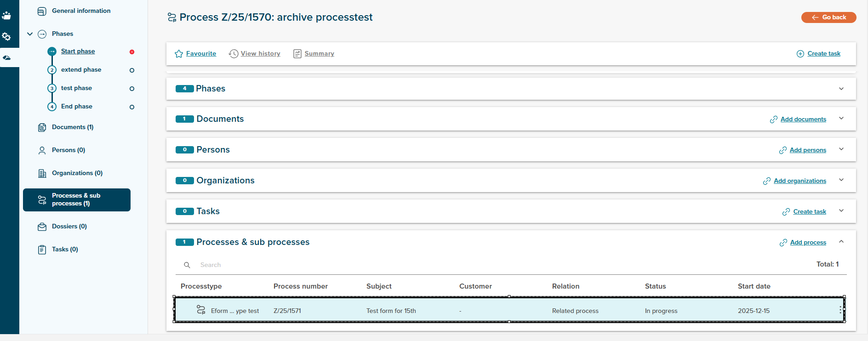Viewport: 868px width, 341px height.
Task: Expand the Organizations section chevron
Action: click(x=841, y=180)
